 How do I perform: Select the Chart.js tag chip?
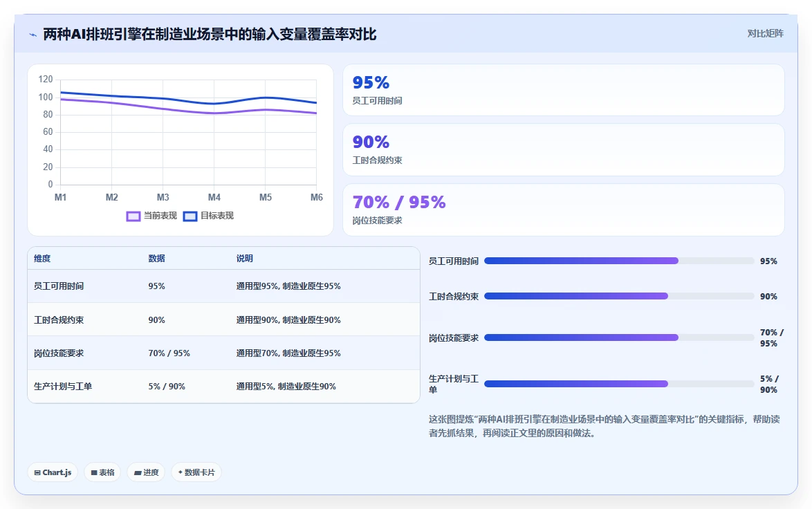tap(53, 472)
